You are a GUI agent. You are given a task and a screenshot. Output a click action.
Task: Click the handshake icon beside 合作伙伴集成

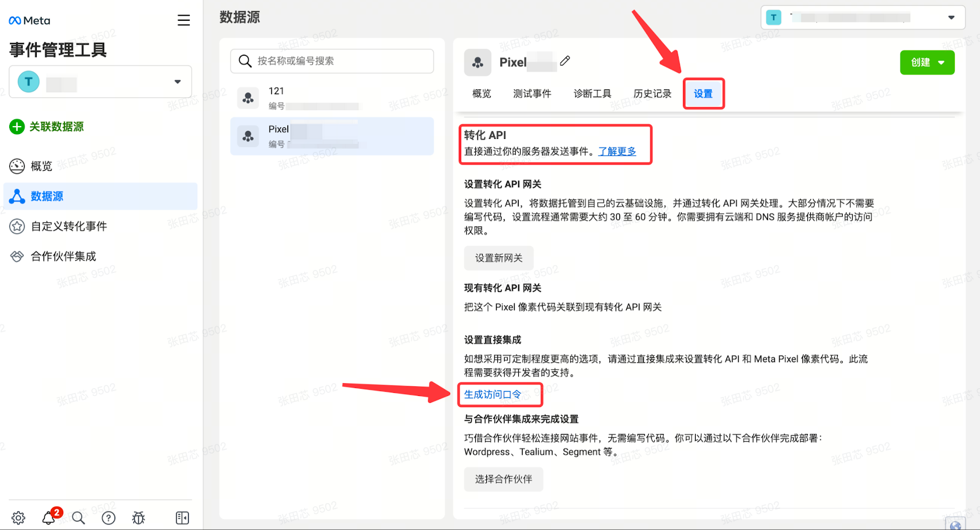[x=17, y=256]
